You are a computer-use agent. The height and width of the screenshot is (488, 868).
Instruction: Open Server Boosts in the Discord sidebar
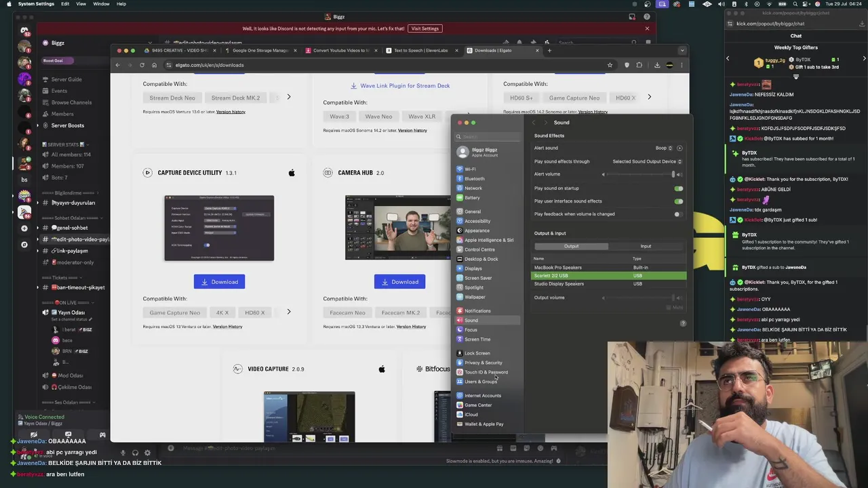click(x=68, y=125)
